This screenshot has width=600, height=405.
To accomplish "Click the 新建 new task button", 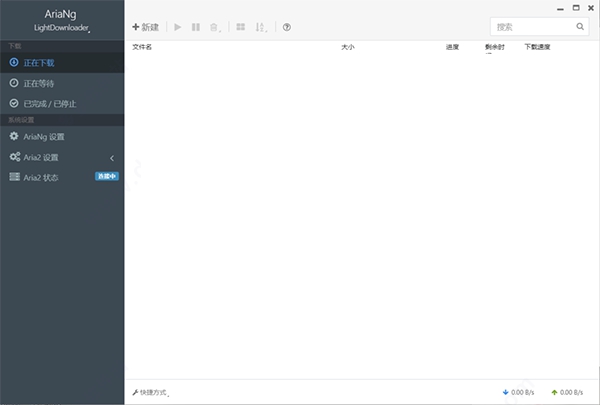I will point(145,27).
